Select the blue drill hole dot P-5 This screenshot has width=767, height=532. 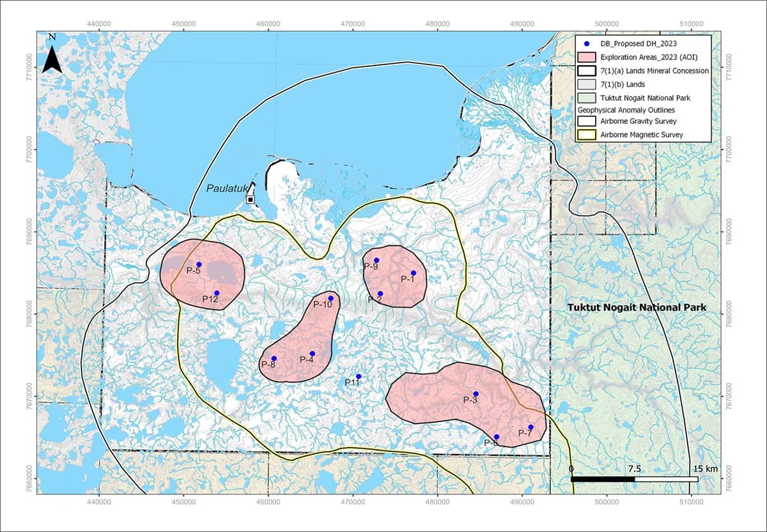199,264
